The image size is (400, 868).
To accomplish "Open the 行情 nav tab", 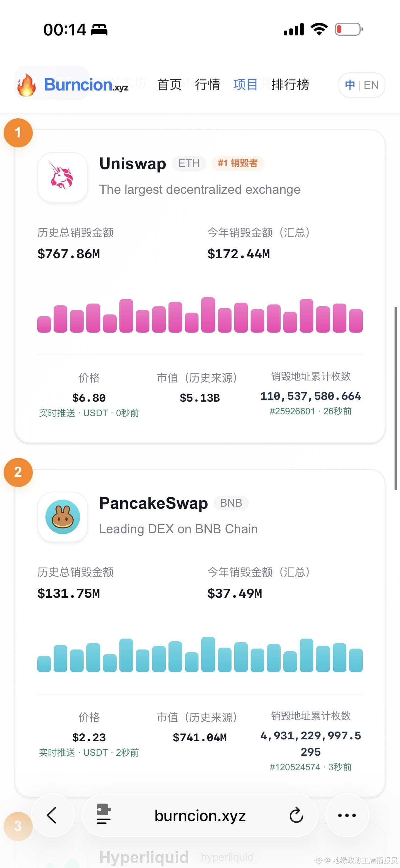I will [207, 84].
